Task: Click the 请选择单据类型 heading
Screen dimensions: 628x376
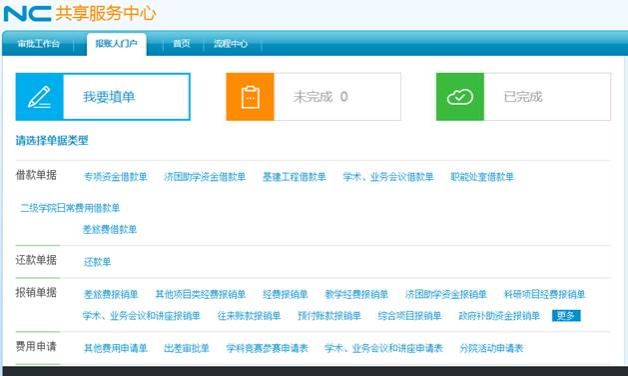Action: [52, 141]
